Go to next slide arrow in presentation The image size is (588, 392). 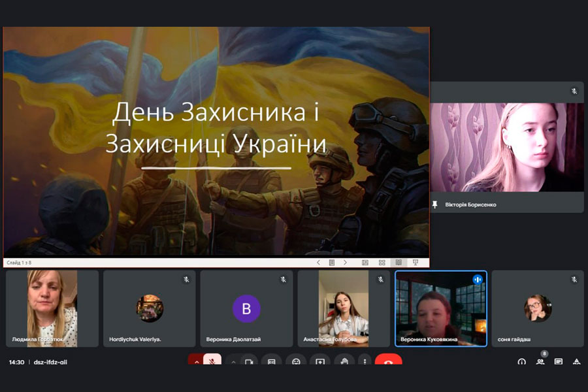[345, 263]
